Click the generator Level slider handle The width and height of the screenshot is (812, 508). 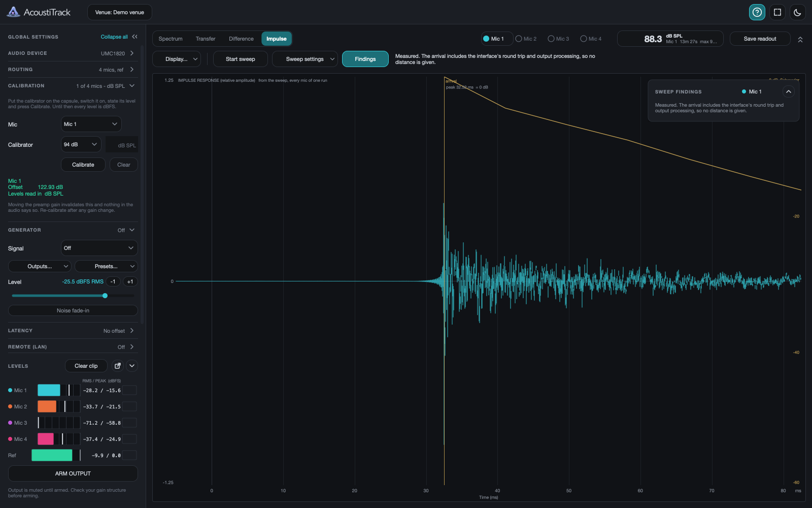tap(105, 296)
